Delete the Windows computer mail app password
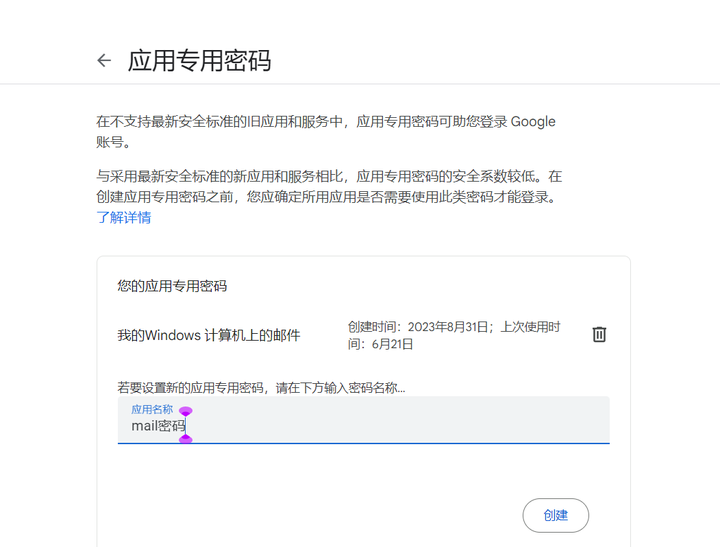 pyautogui.click(x=599, y=334)
